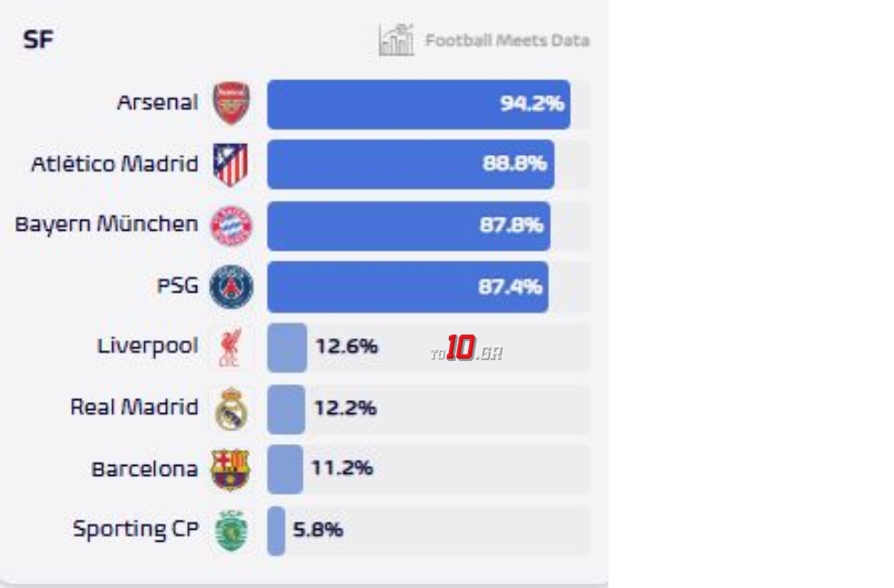Click the Barcelona club crest
The width and height of the screenshot is (894, 588).
(x=231, y=469)
